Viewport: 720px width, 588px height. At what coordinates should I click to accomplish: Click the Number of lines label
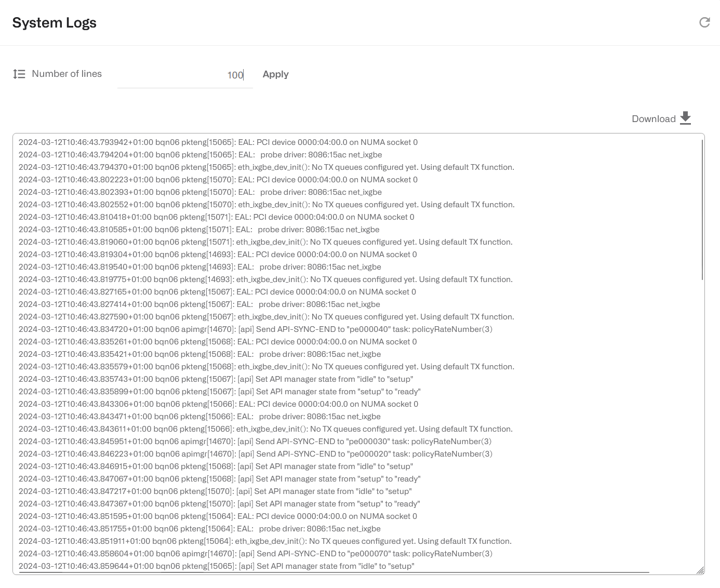pos(67,74)
